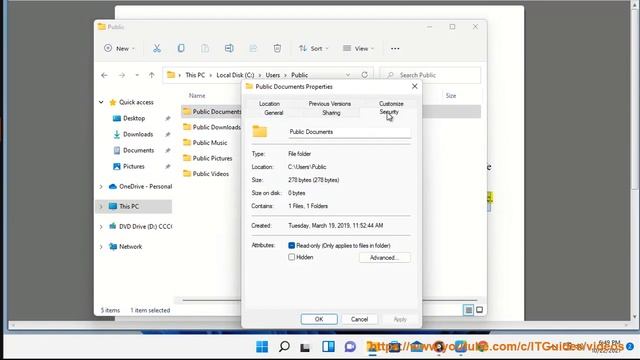Click the Copy icon in toolbar
This screenshot has width=640, height=360.
[181, 49]
